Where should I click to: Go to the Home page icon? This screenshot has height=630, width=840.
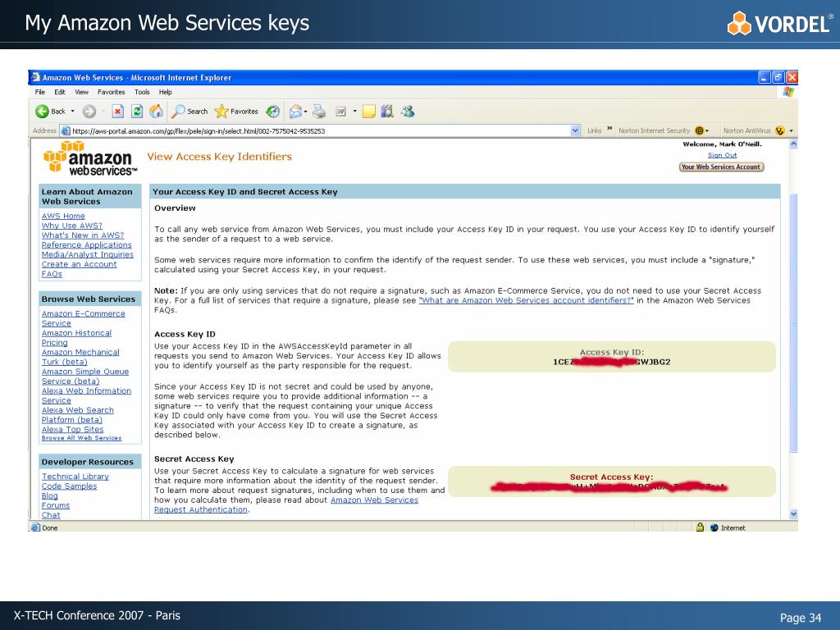[157, 112]
